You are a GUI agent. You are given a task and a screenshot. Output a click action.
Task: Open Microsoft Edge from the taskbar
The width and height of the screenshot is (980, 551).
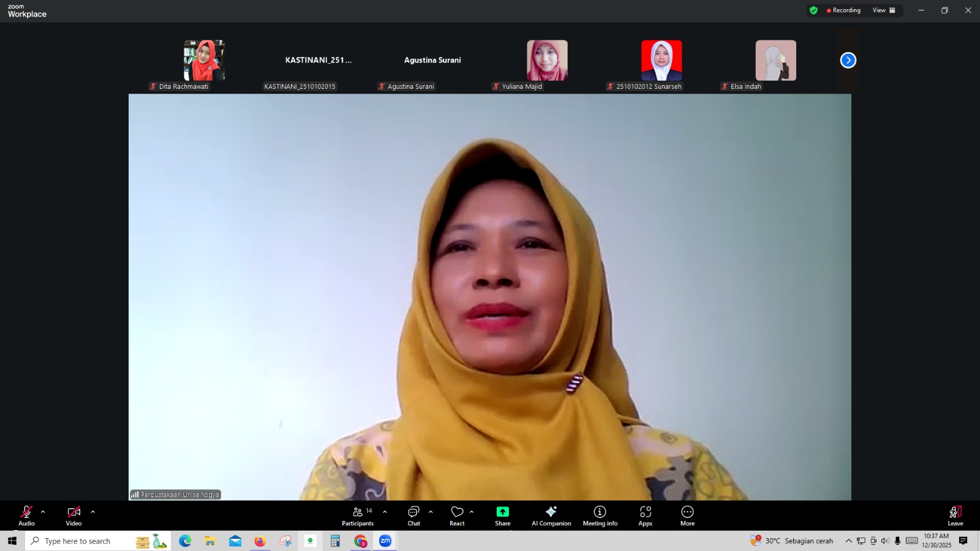pyautogui.click(x=185, y=541)
